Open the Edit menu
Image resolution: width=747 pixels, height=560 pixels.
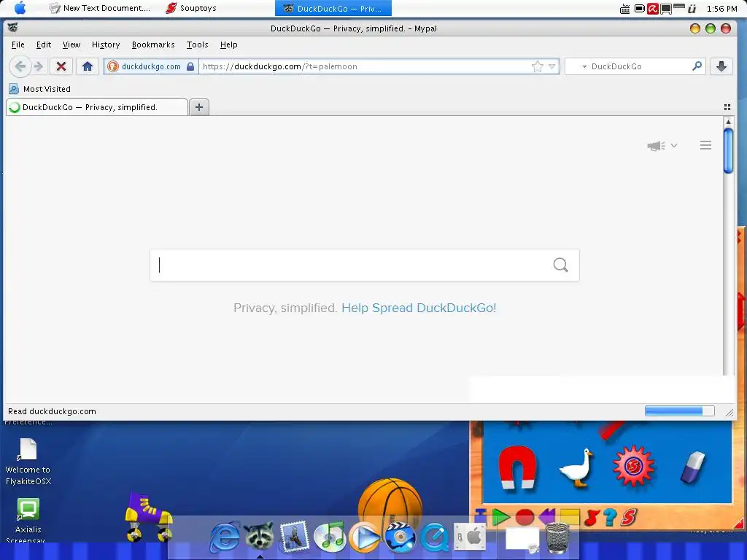[x=43, y=44]
